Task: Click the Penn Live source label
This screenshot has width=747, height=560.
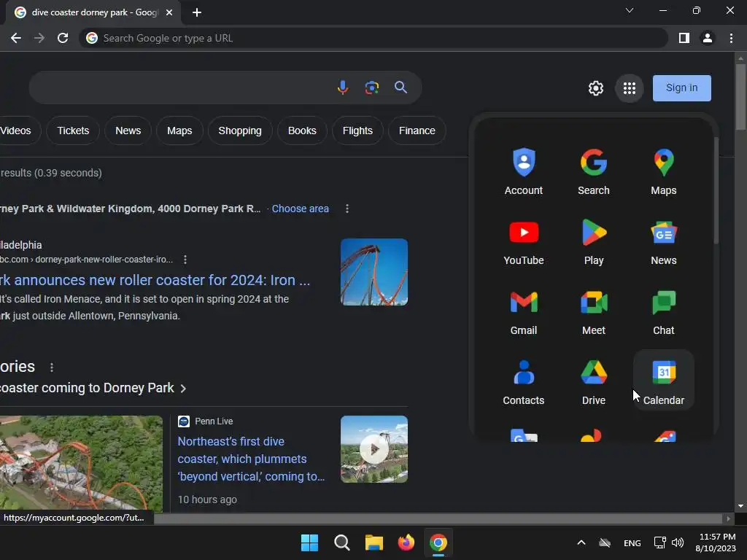Action: point(214,421)
